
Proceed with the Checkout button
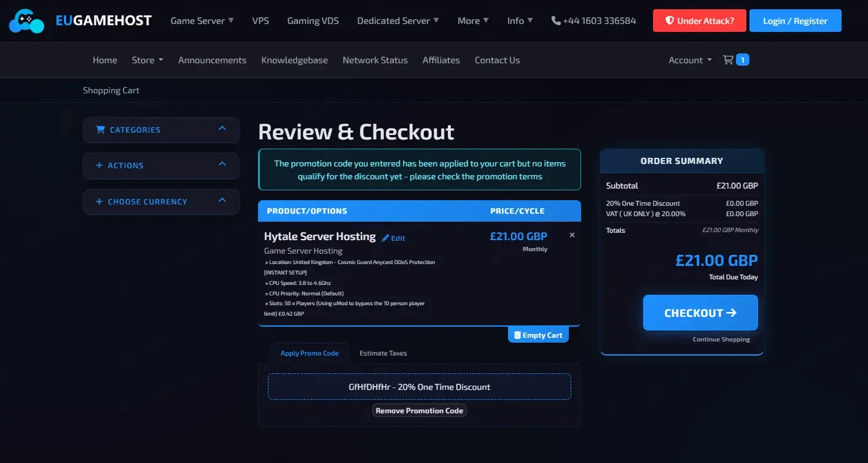coord(700,313)
